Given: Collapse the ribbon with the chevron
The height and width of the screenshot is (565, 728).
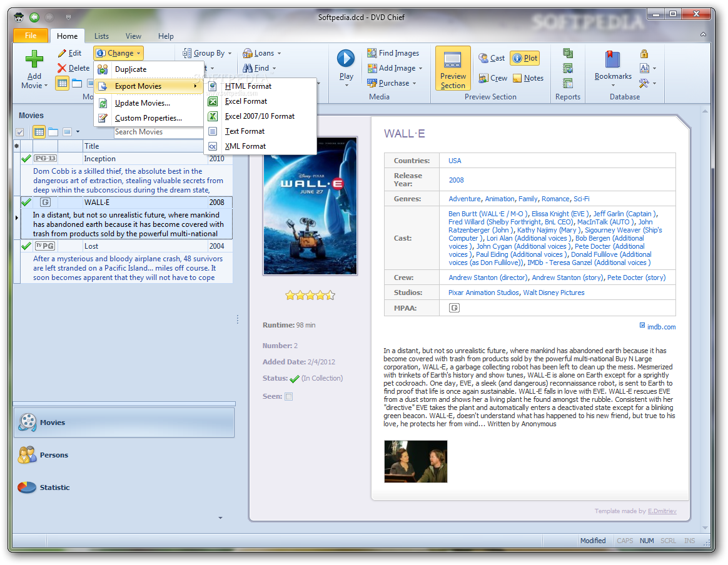Looking at the screenshot, I should [704, 34].
